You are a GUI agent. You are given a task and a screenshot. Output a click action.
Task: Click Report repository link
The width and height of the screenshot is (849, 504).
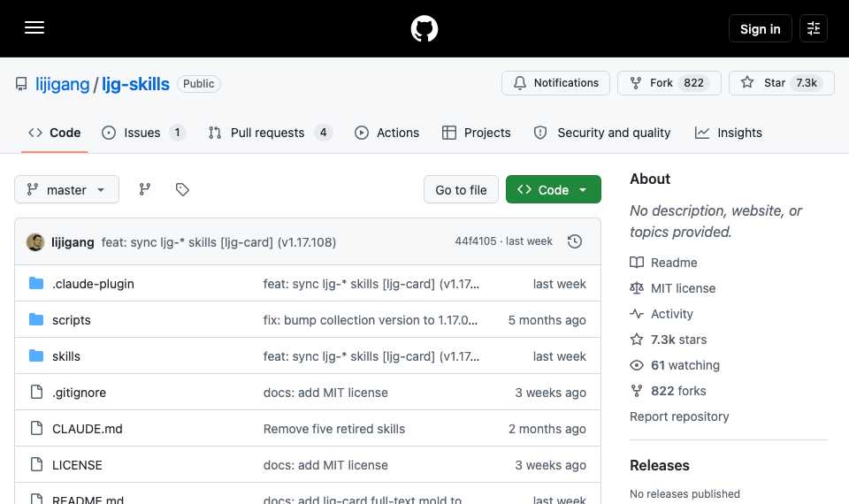click(679, 416)
